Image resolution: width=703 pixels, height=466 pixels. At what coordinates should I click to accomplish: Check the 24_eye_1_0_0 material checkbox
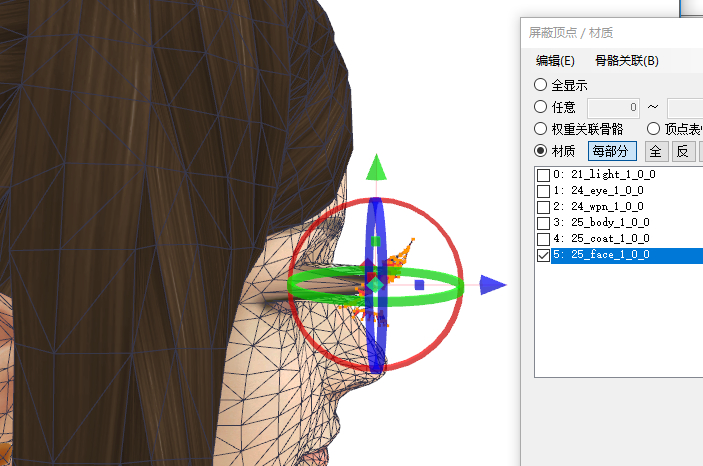pyautogui.click(x=543, y=191)
